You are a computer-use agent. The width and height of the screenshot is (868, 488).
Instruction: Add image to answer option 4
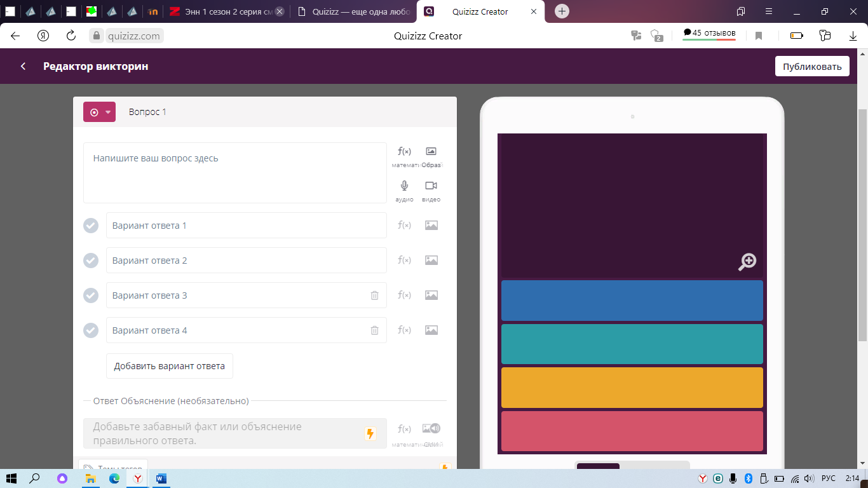point(431,330)
